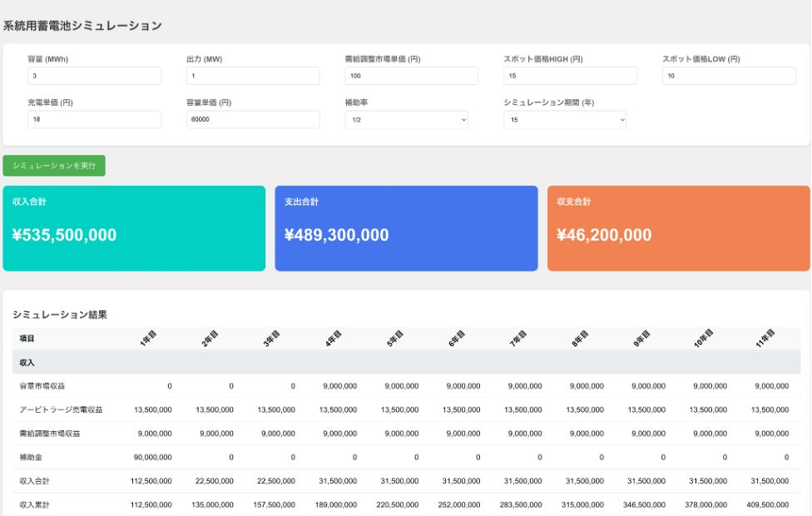Select the 容量市場収益 row label

(x=42, y=386)
